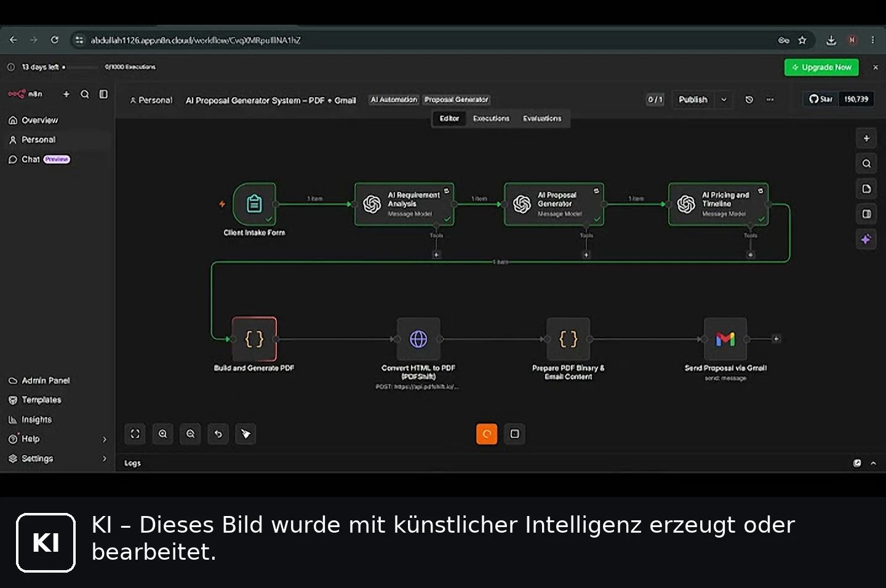This screenshot has width=886, height=588.
Task: Tidy up the workflow nodes
Action: (245, 434)
